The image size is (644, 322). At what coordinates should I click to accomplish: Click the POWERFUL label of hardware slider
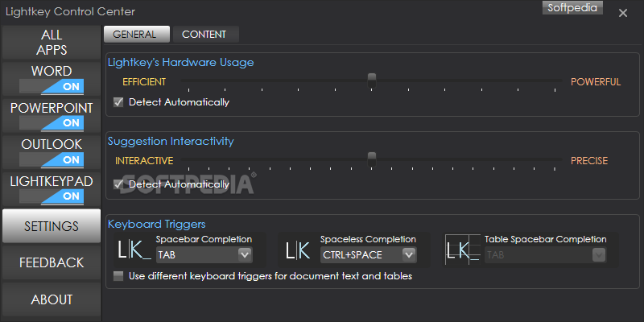(596, 82)
